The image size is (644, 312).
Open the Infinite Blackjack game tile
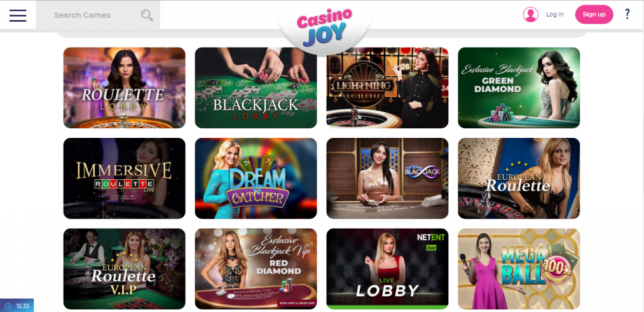click(x=387, y=178)
